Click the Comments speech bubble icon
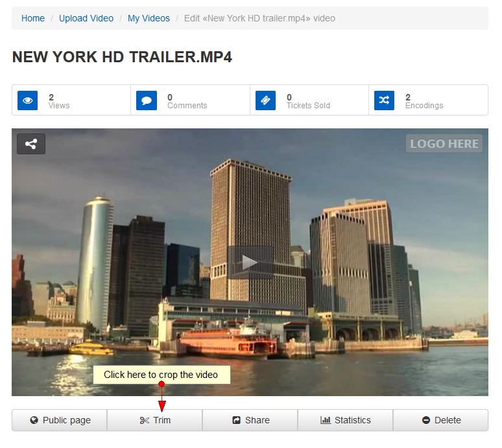502x448 pixels. 147,100
